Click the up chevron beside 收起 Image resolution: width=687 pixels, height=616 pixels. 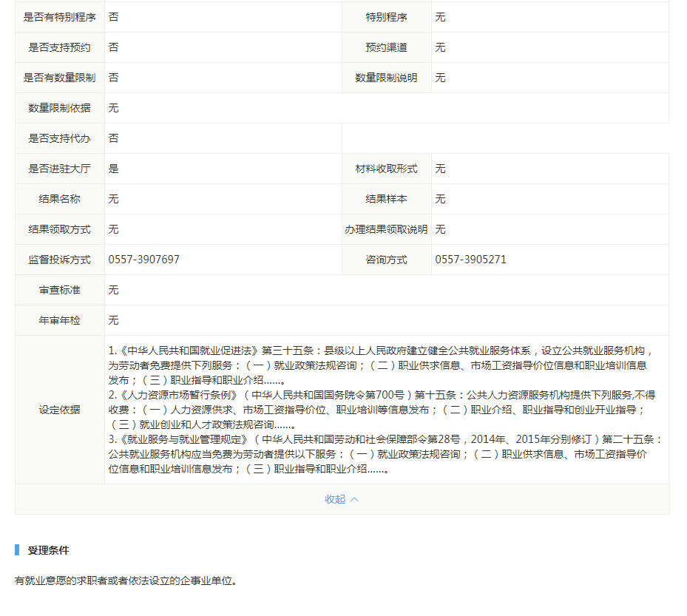354,499
